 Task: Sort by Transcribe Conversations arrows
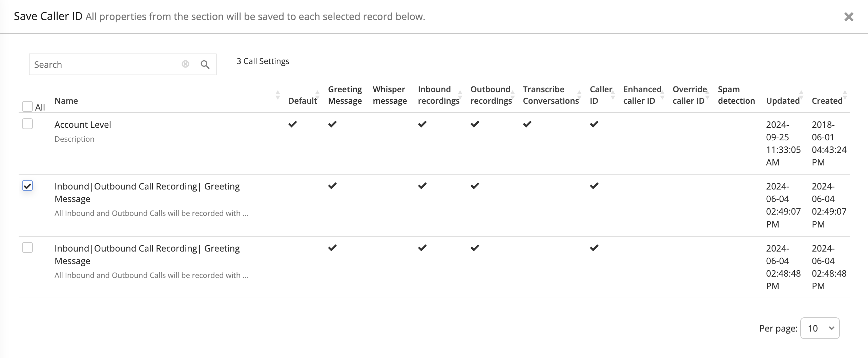coord(579,95)
